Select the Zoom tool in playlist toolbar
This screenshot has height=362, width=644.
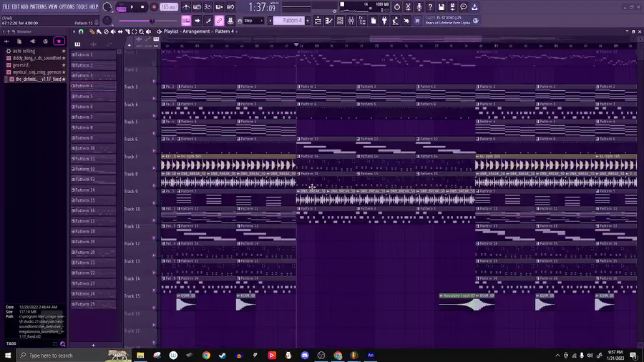click(141, 31)
